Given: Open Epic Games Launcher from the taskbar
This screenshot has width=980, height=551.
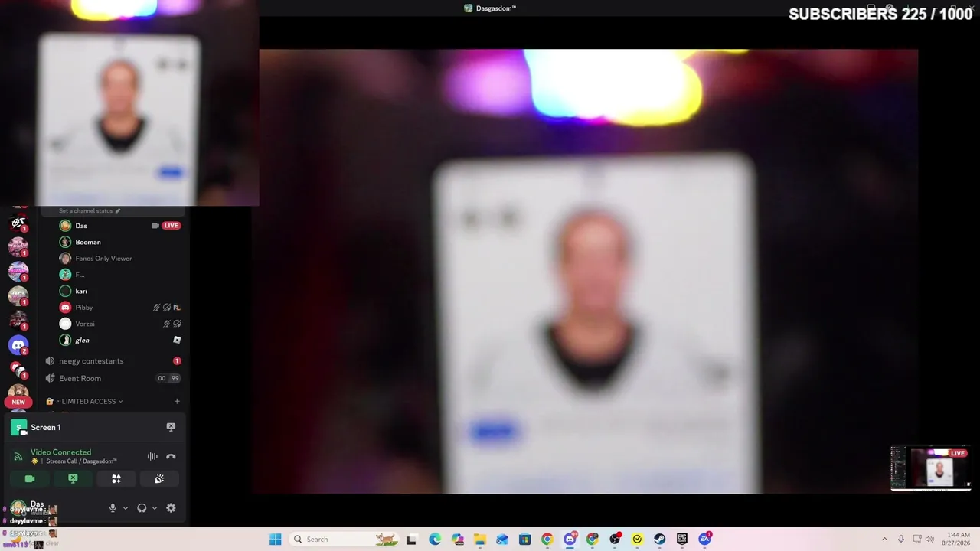Looking at the screenshot, I should coord(682,540).
